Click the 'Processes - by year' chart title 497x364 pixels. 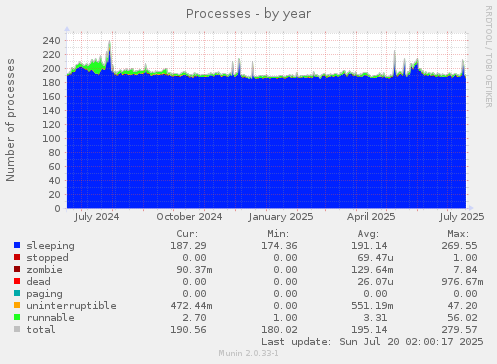pos(248,14)
